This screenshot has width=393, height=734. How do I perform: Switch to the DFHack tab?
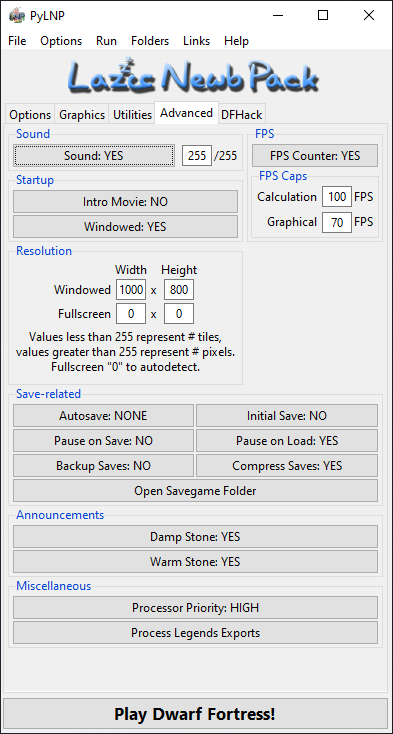click(x=241, y=115)
